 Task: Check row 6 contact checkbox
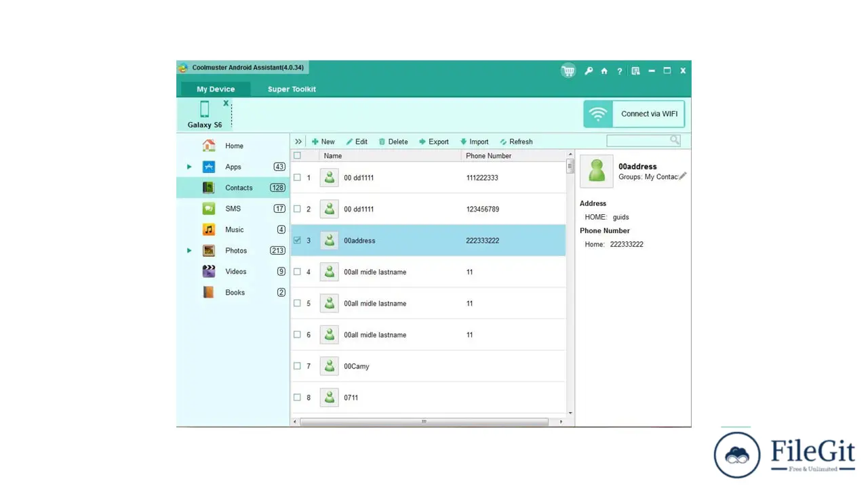[297, 335]
